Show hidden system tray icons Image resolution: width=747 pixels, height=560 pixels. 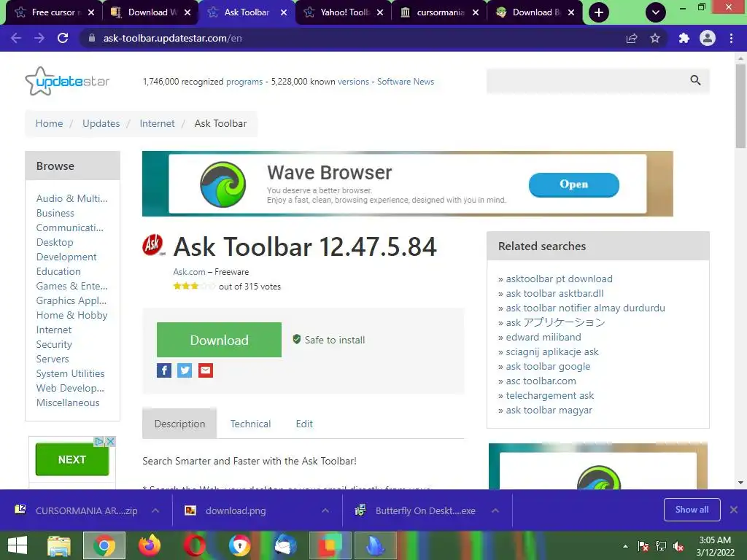click(625, 546)
